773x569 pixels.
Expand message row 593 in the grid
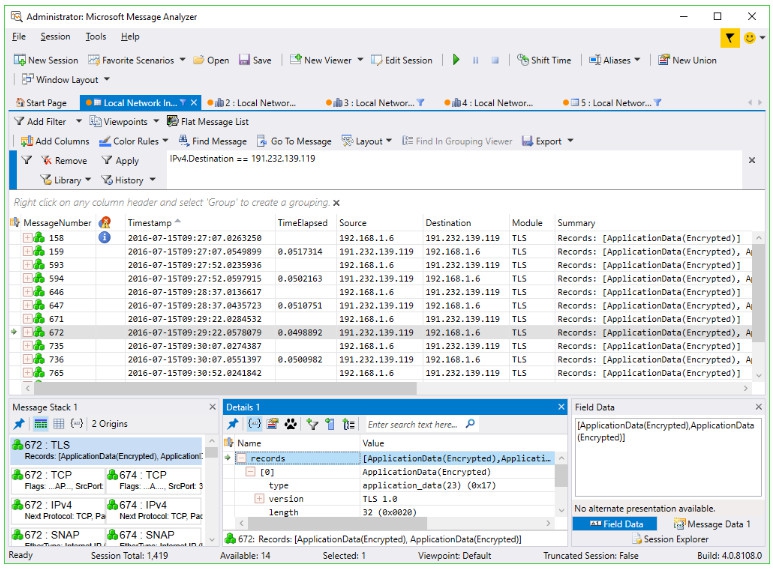pos(27,265)
